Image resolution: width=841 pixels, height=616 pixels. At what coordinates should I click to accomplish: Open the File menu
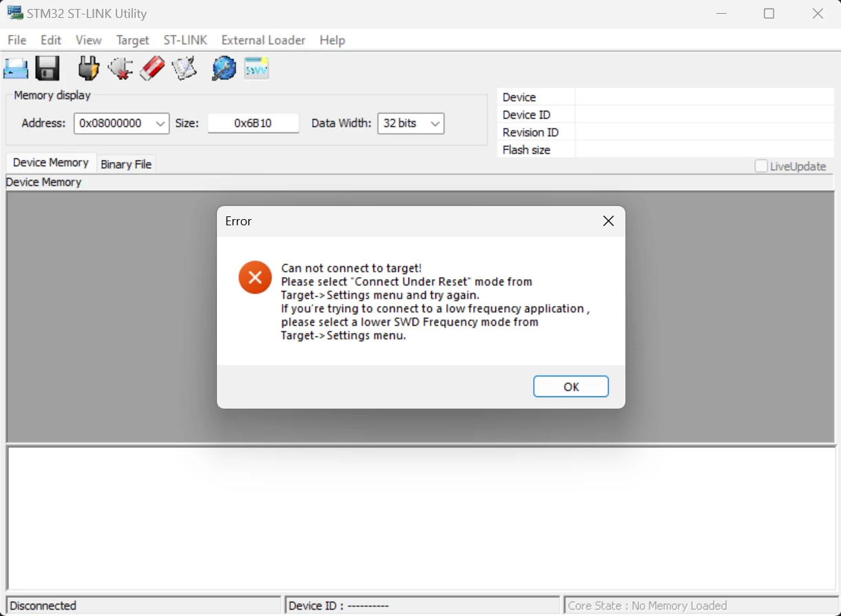click(x=17, y=40)
